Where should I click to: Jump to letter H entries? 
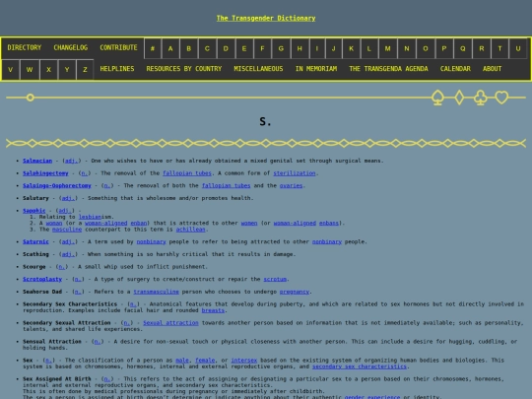299,48
